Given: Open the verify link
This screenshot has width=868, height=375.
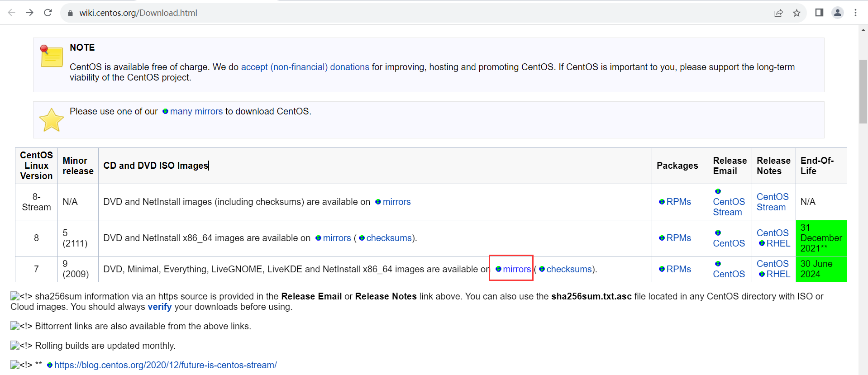Looking at the screenshot, I should click(160, 307).
